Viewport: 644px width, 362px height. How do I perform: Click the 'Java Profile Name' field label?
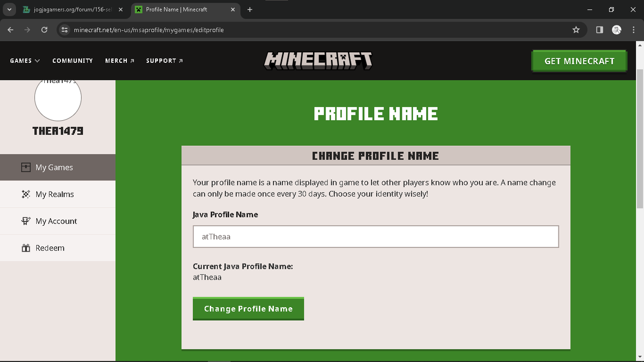[225, 215]
